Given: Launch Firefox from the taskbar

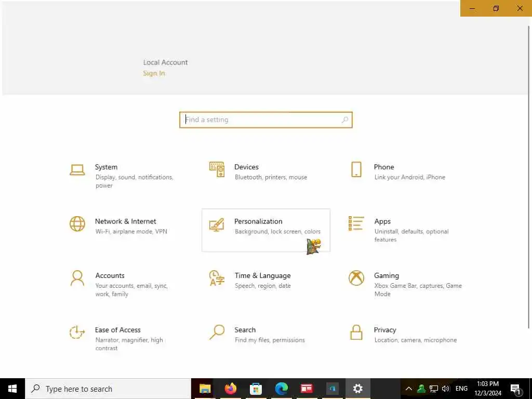Looking at the screenshot, I should [x=231, y=389].
